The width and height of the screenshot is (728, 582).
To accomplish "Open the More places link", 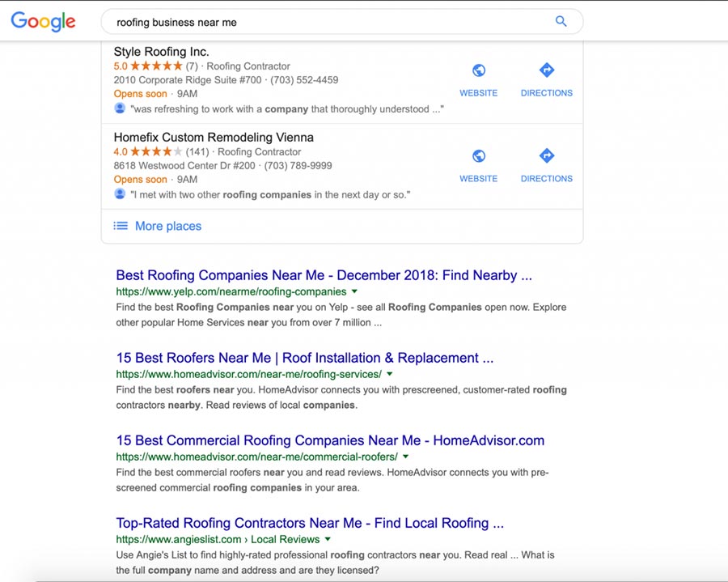I will tap(168, 226).
